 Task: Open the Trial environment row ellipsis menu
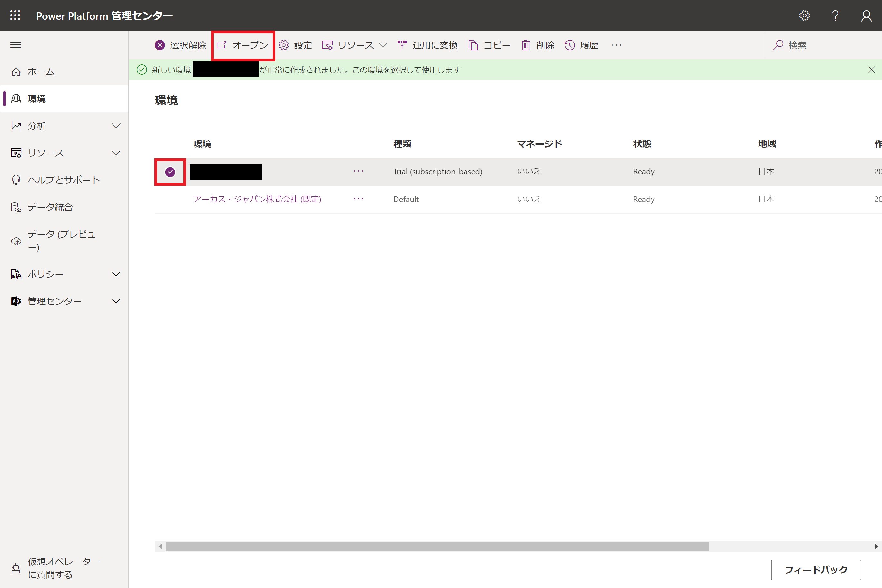pyautogui.click(x=358, y=171)
